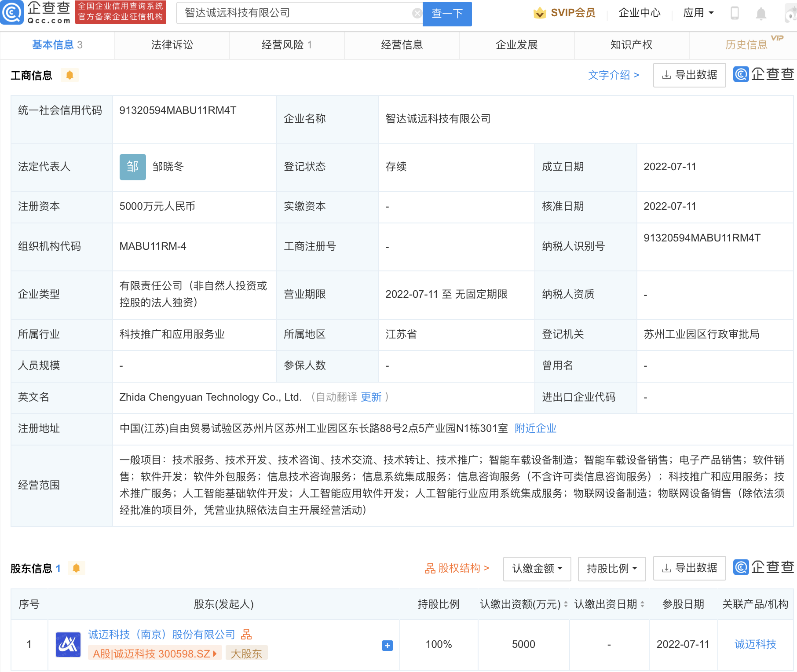Open 应用 dropdown menu
Screen dimensions: 797x672
click(x=698, y=13)
